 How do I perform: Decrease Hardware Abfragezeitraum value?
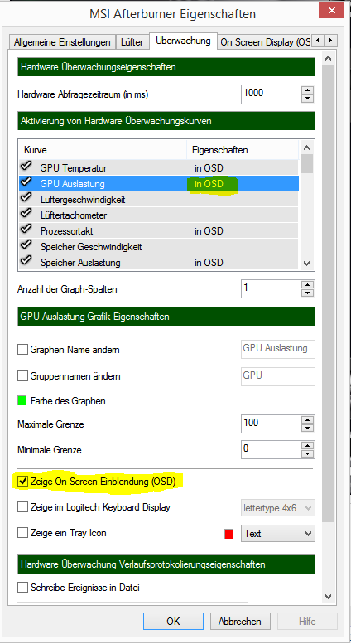tap(307, 99)
